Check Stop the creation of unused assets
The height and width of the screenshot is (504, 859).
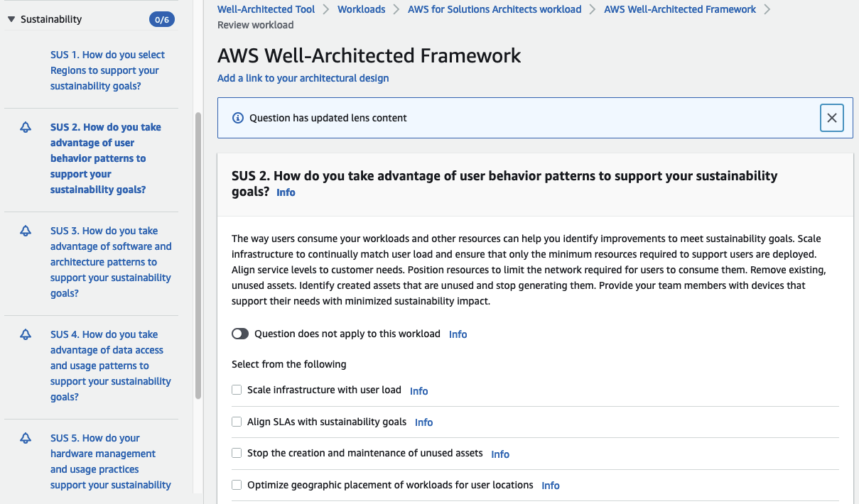pos(237,453)
